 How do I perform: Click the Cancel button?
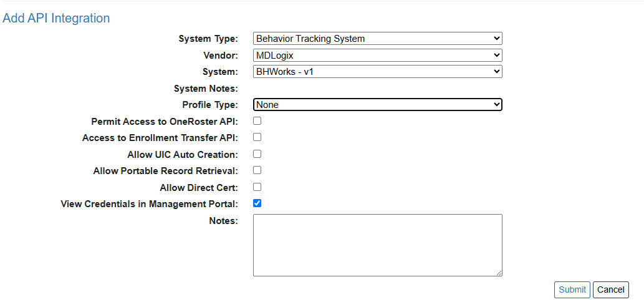pos(610,290)
